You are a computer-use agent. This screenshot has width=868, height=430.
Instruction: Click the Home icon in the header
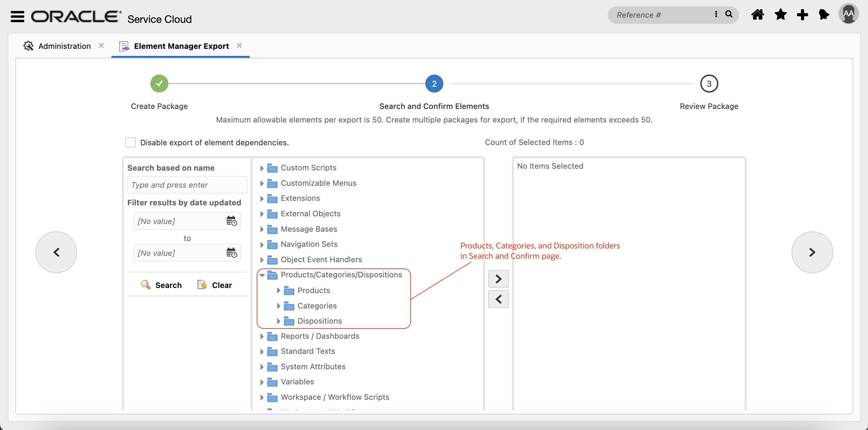click(x=757, y=15)
